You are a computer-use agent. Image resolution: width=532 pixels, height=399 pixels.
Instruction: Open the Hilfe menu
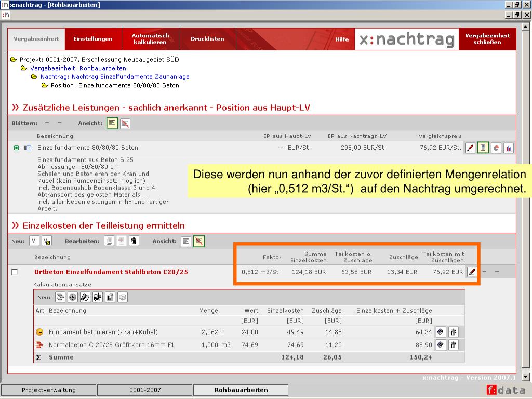click(x=342, y=39)
